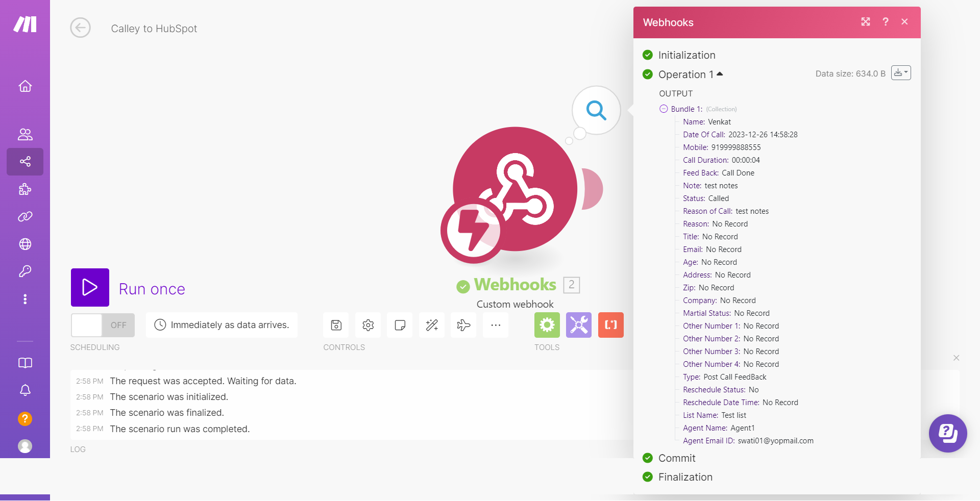The width and height of the screenshot is (980, 501).
Task: Click the 'request was accepted' log entry
Action: pos(203,381)
